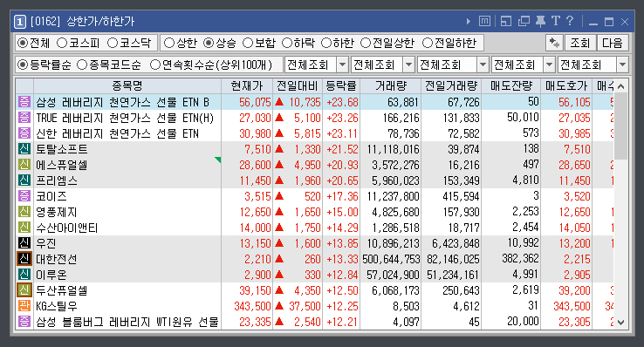644x347 pixels.
Task: Click the 우진 trading volume 10,896,213
Action: pos(393,243)
